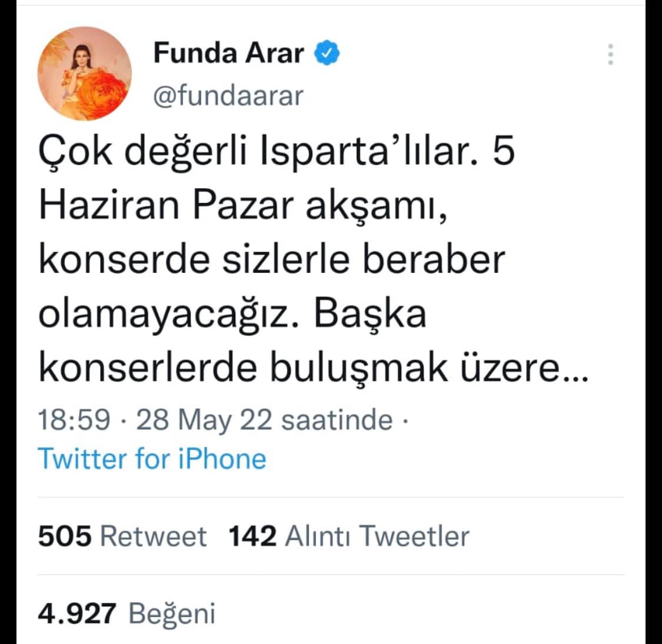Image resolution: width=662 pixels, height=644 pixels.
Task: Open Funda Arar's profile picture
Action: click(x=84, y=74)
